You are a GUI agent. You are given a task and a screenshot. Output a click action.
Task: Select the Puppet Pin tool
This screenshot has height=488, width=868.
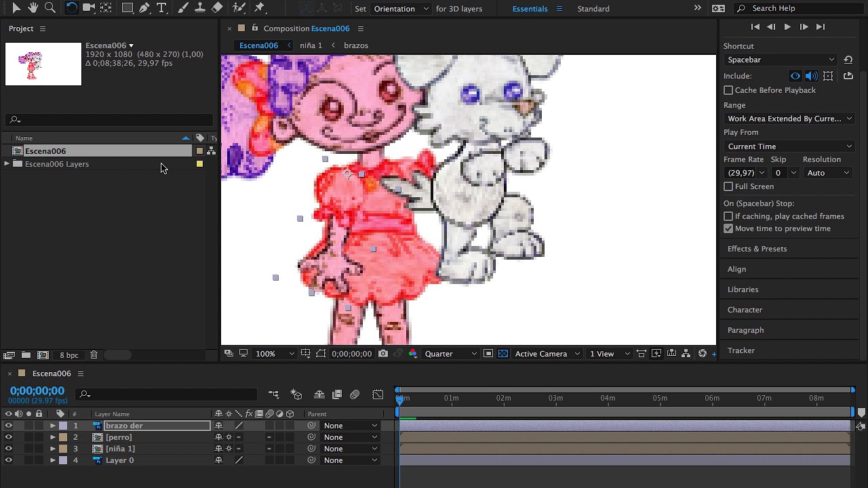[x=259, y=8]
